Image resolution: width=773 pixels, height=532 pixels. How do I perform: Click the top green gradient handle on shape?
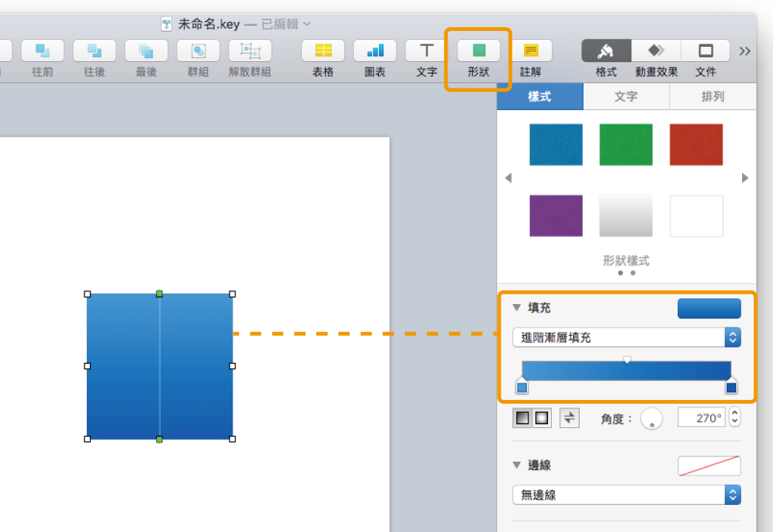tap(159, 294)
